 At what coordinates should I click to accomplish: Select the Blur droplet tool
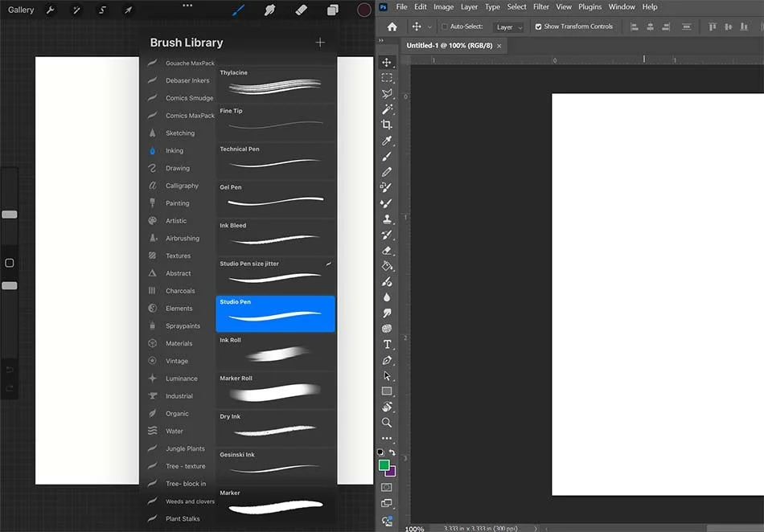[387, 297]
